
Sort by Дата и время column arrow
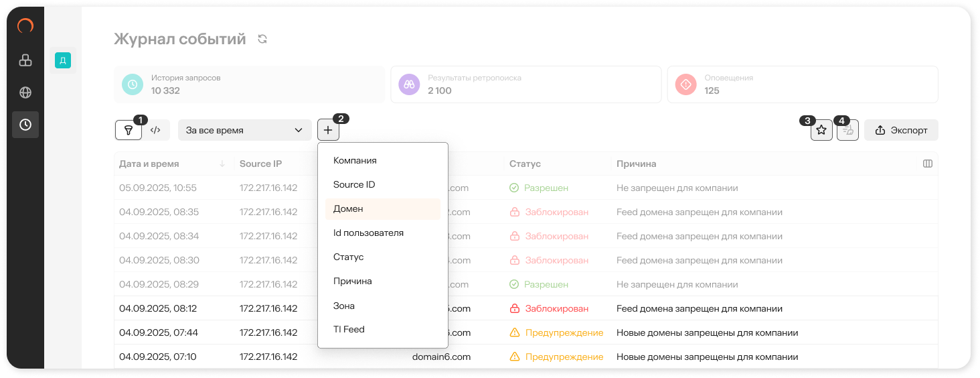point(222,164)
